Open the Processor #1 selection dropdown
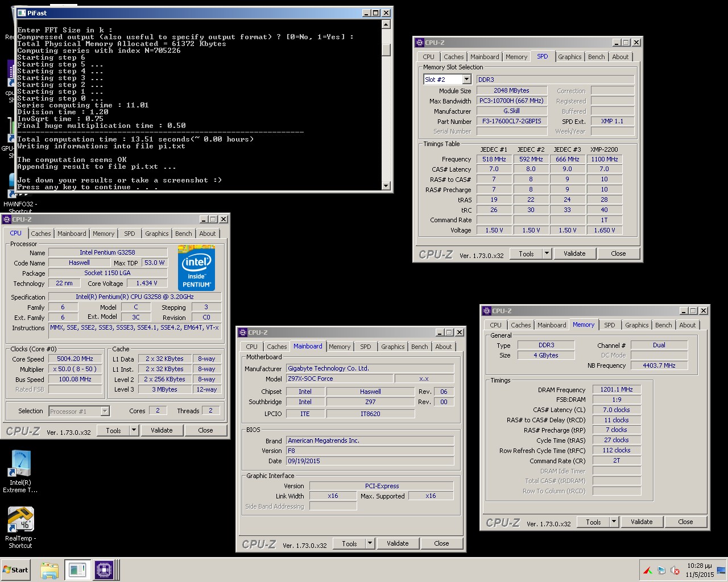 (x=105, y=411)
